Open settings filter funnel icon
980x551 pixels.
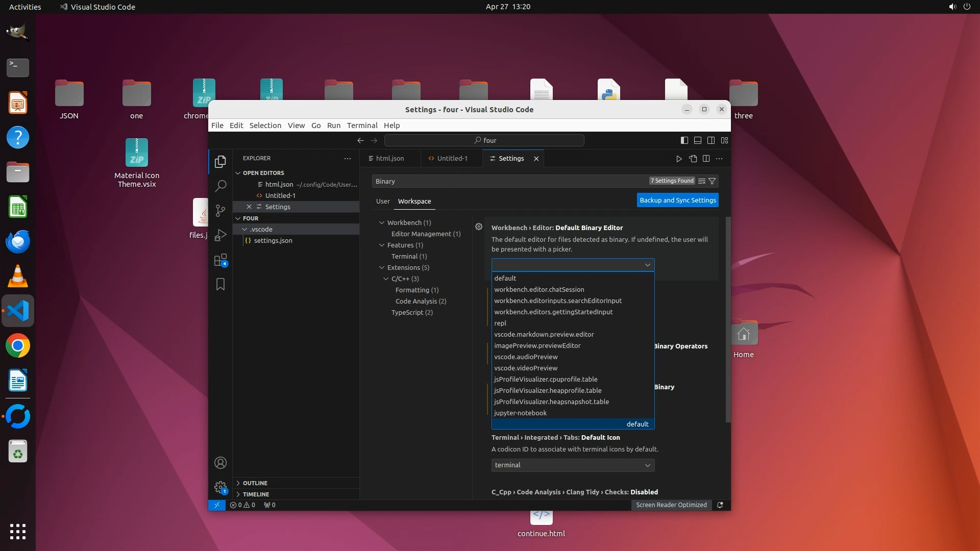[712, 181]
